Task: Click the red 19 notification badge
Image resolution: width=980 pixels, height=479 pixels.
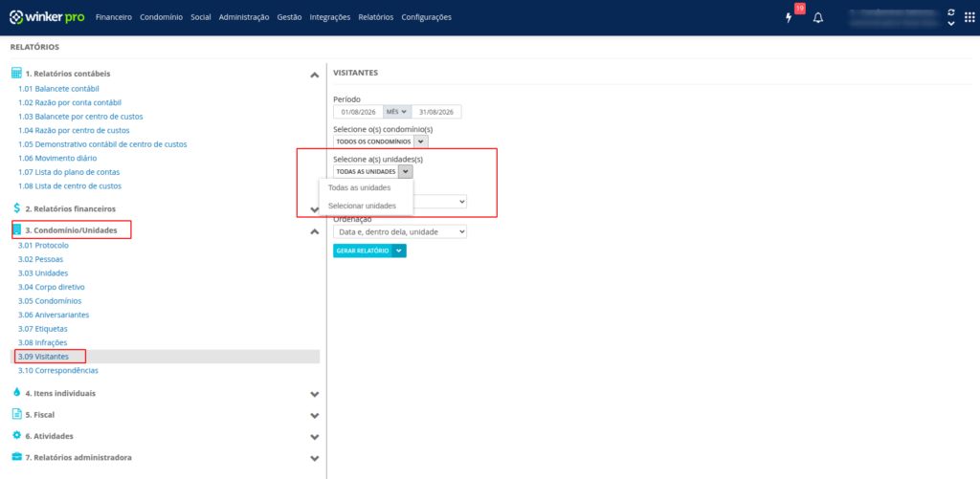Action: (x=799, y=8)
